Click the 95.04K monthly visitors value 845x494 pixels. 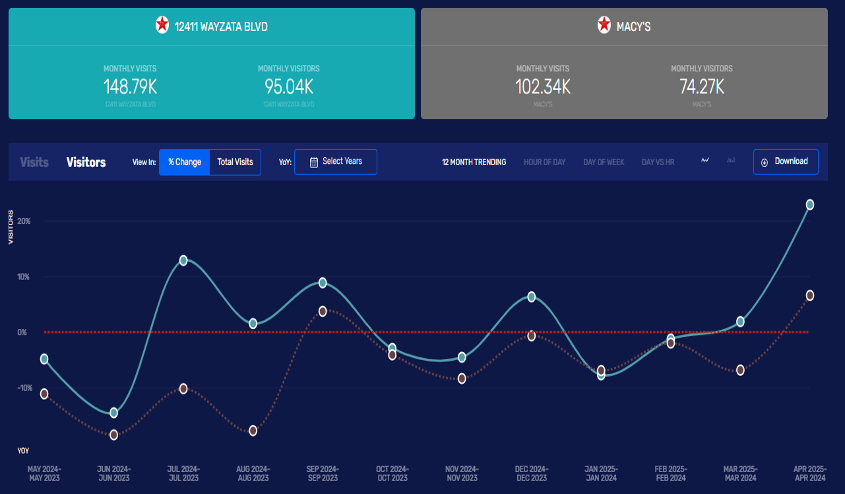point(288,87)
